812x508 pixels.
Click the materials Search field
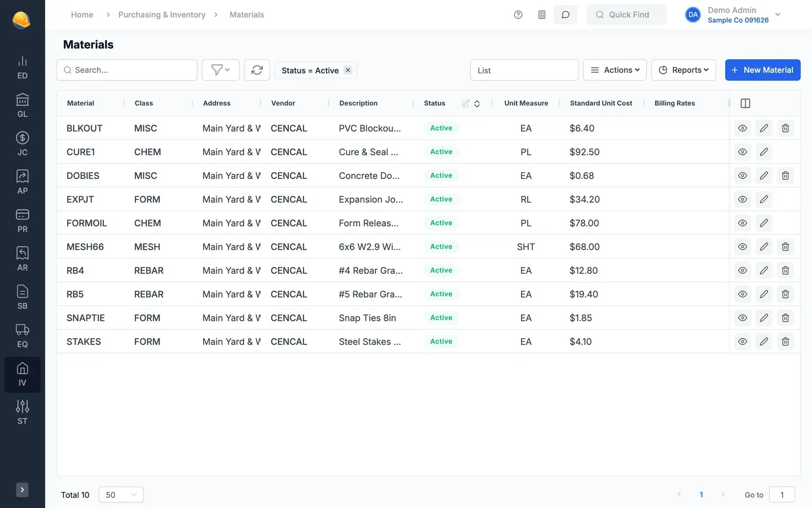127,70
